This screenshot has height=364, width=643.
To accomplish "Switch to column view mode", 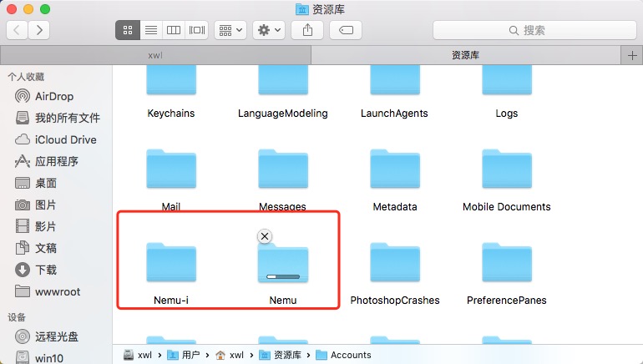I will pyautogui.click(x=174, y=30).
